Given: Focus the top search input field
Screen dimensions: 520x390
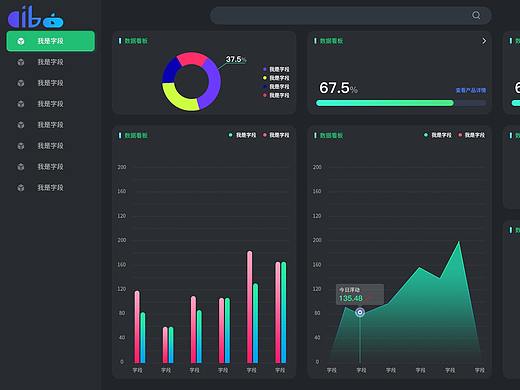Looking at the screenshot, I should coord(350,15).
